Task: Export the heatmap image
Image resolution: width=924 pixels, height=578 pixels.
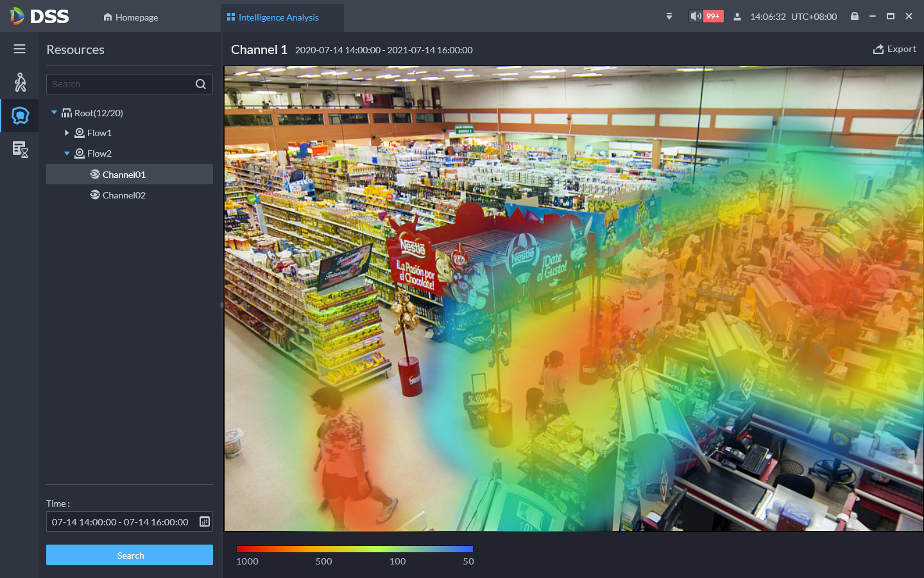Action: [x=894, y=49]
